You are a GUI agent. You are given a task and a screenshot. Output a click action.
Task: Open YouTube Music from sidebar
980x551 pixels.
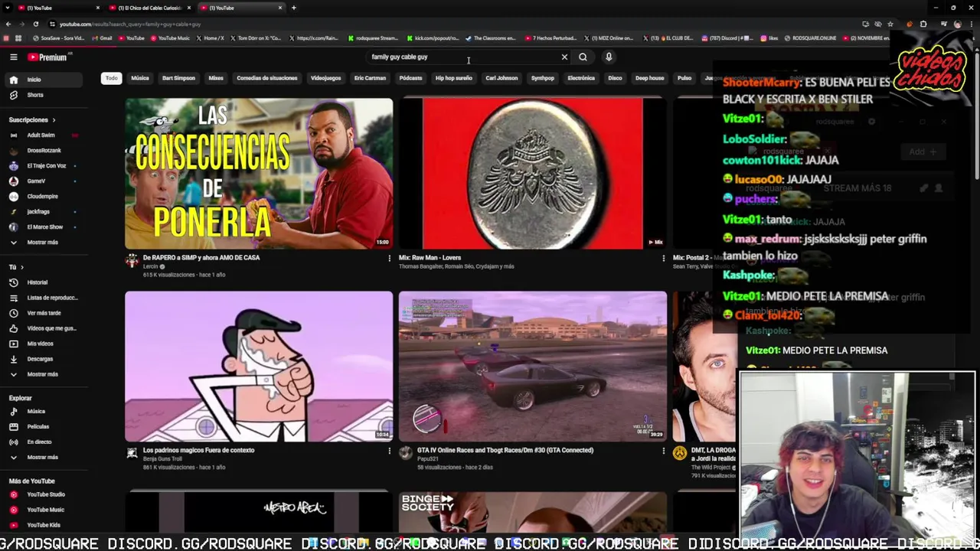tap(44, 510)
